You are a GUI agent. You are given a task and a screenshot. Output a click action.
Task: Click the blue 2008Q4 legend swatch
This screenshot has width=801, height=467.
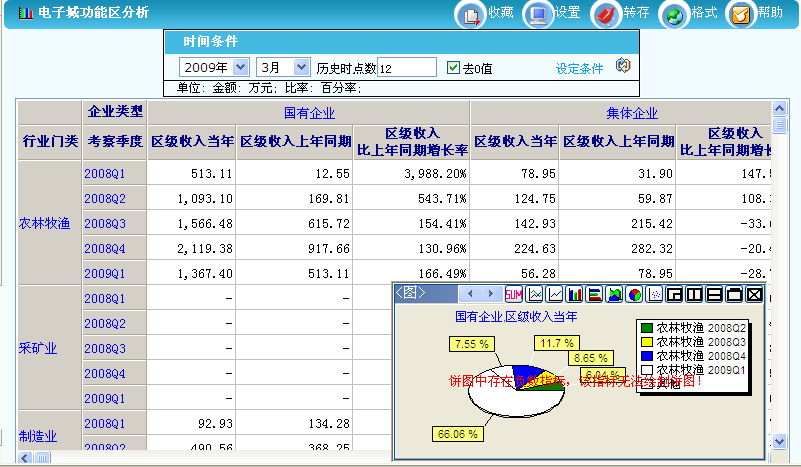(646, 355)
